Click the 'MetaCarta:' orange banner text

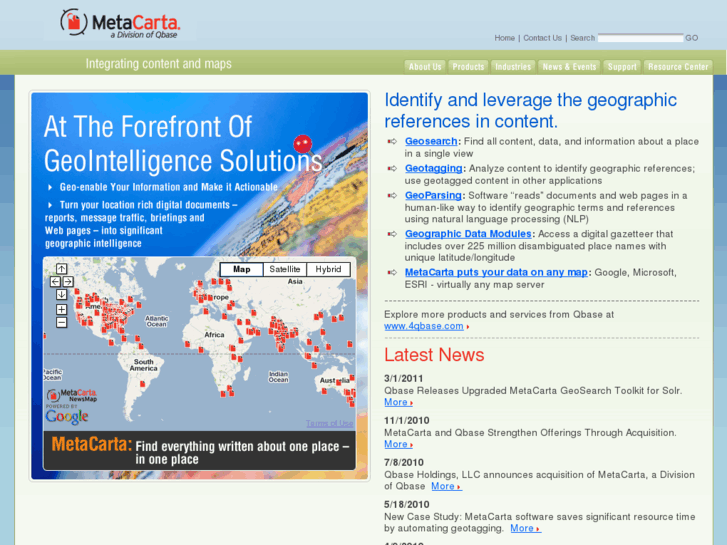point(92,444)
